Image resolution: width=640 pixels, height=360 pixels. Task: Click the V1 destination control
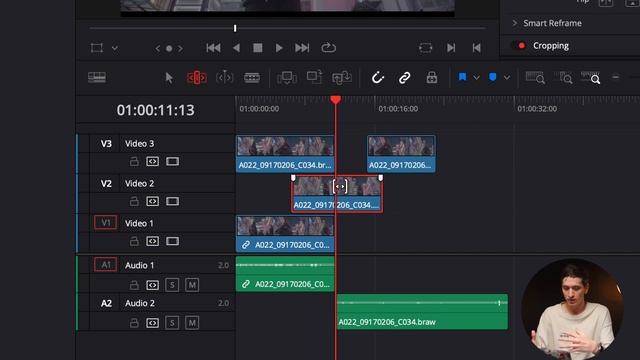(105, 223)
